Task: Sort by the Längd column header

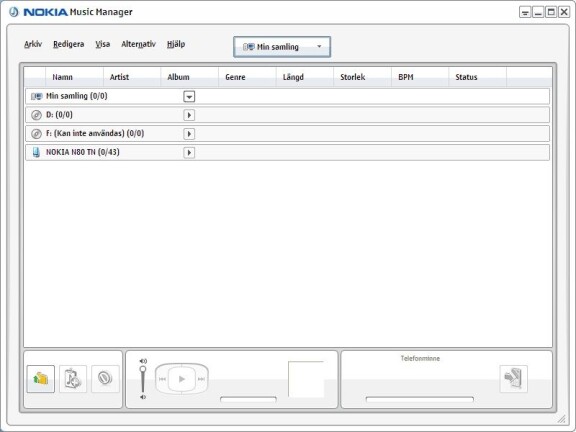Action: 305,77
